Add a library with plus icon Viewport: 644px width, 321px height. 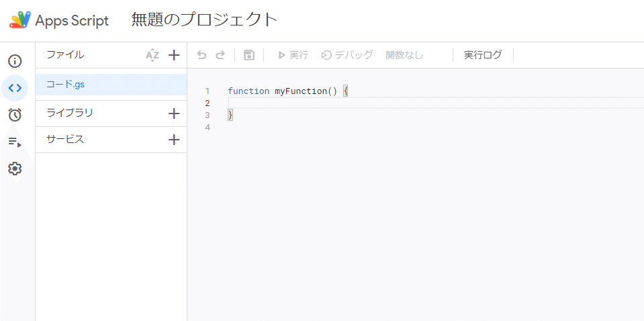point(174,113)
